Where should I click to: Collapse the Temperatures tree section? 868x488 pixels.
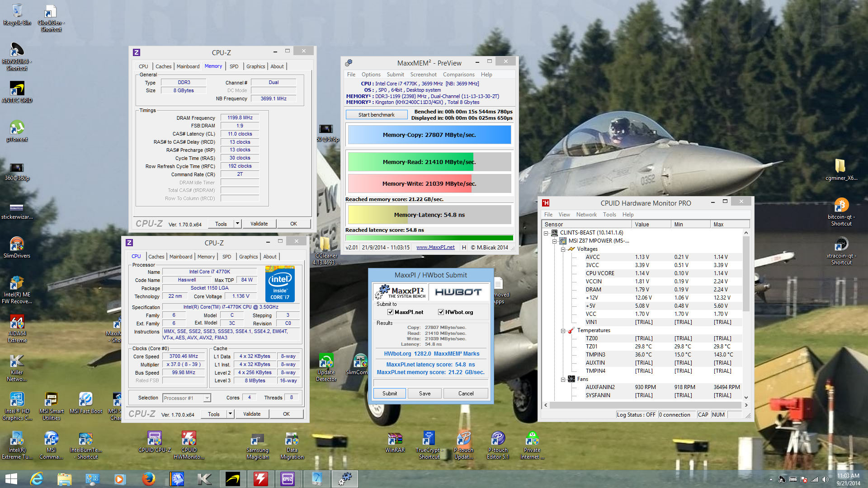pos(563,331)
